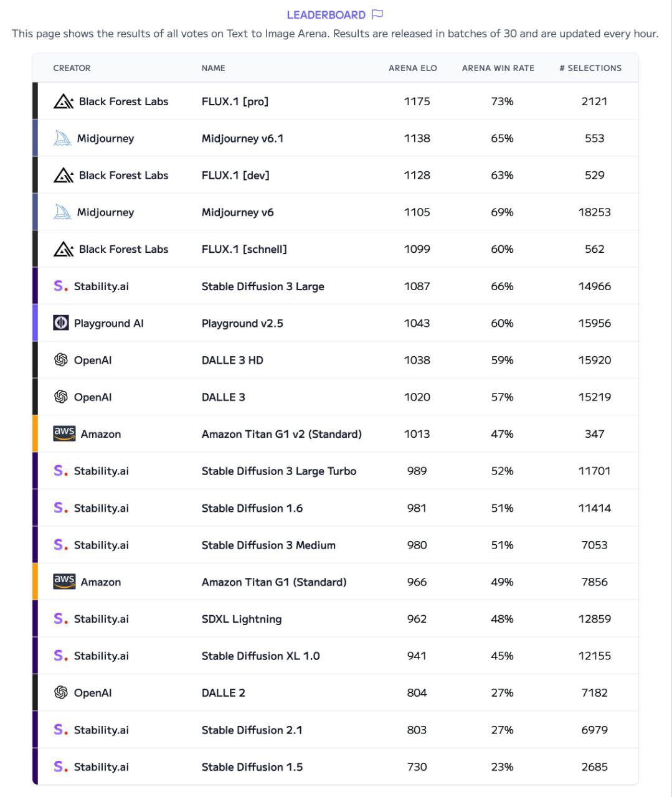This screenshot has height=797, width=672.
Task: Click OpenAI logo in the DALLE 2 row
Action: tap(61, 692)
